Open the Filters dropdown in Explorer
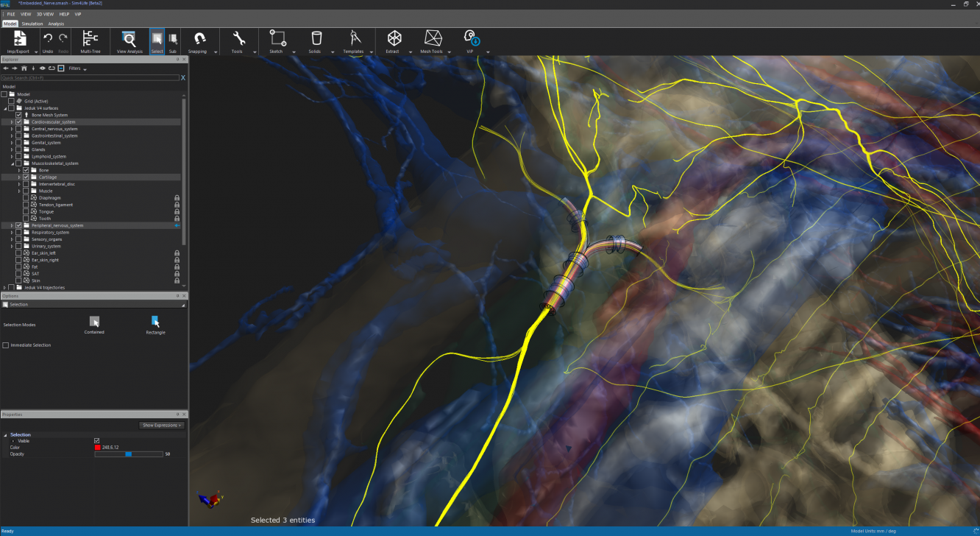Viewport: 980px width, 536px height. (77, 68)
